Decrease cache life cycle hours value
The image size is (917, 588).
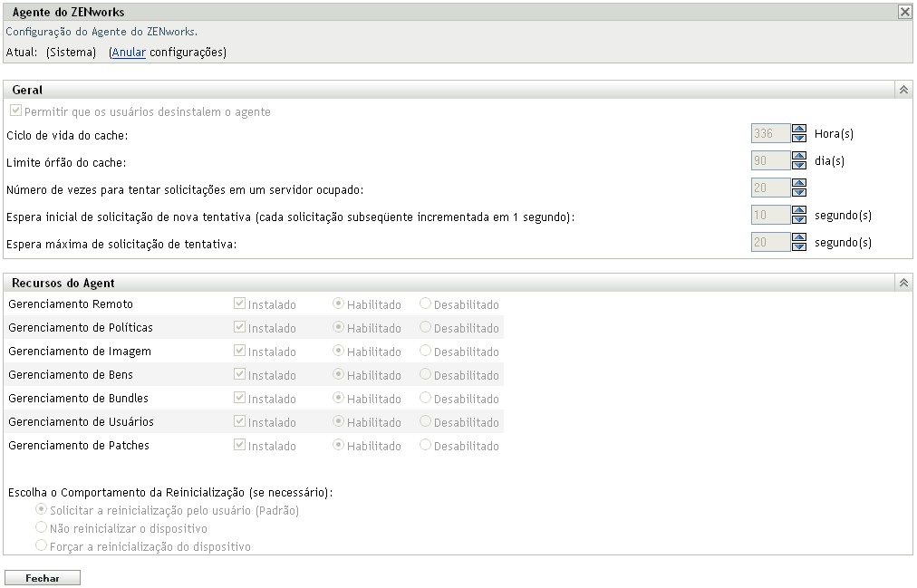[x=799, y=138]
